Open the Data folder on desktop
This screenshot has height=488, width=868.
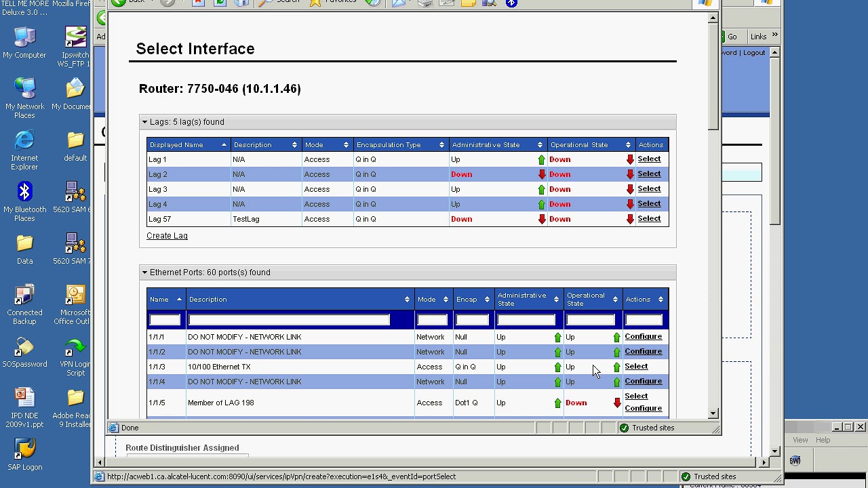(x=24, y=248)
